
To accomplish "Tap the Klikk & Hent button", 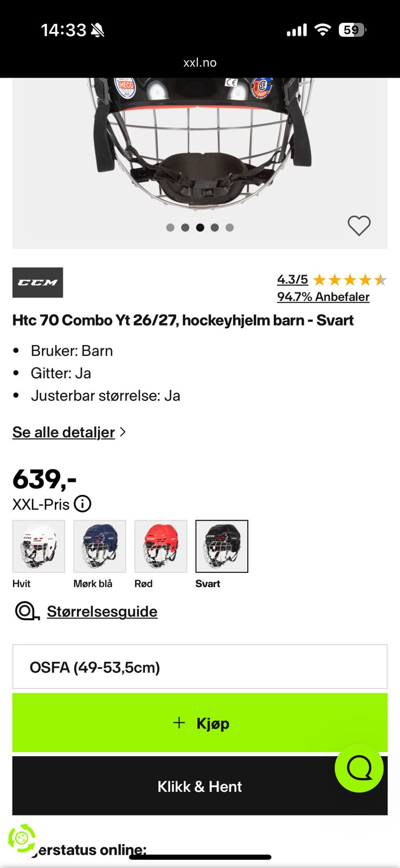I will (200, 786).
